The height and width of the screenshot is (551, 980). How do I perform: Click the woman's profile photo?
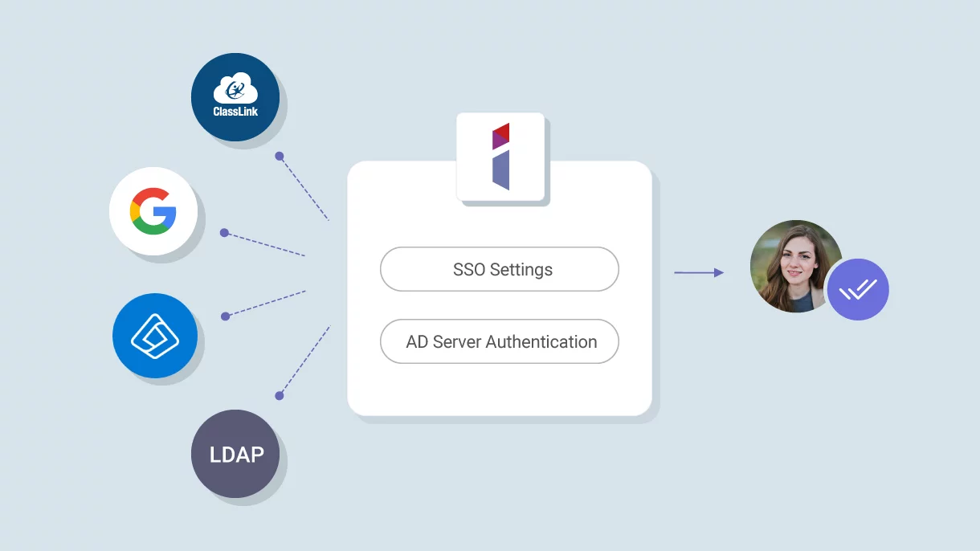(x=796, y=266)
